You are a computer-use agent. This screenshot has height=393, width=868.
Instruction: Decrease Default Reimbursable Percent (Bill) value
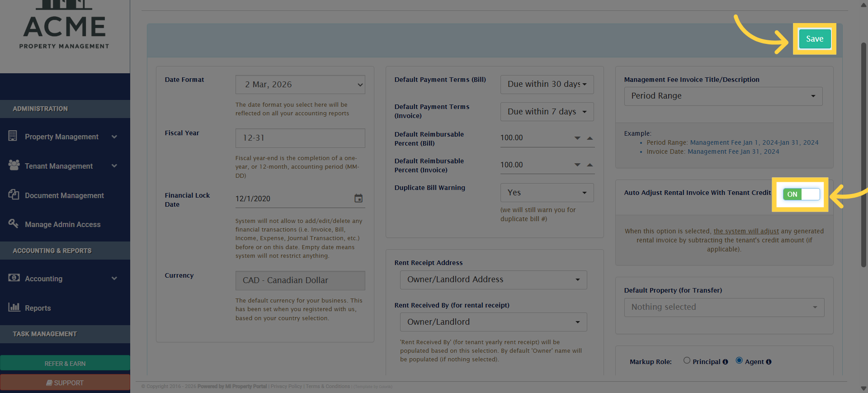pyautogui.click(x=577, y=138)
